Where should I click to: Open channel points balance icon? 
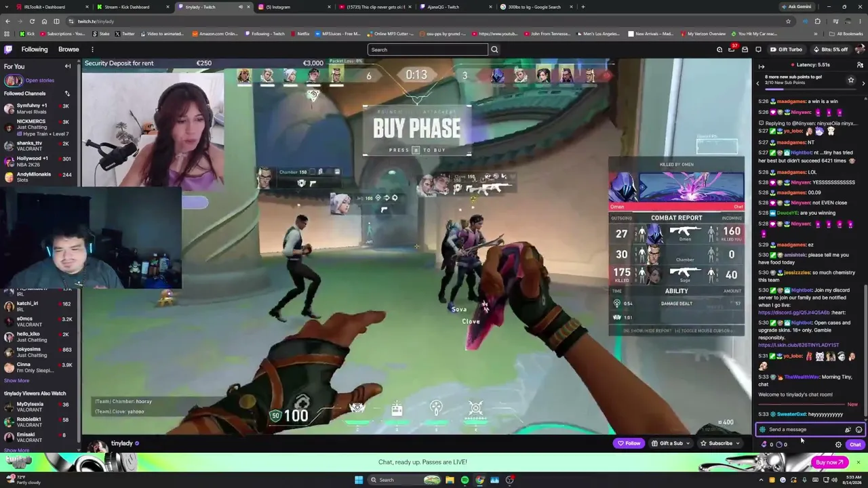coord(779,445)
